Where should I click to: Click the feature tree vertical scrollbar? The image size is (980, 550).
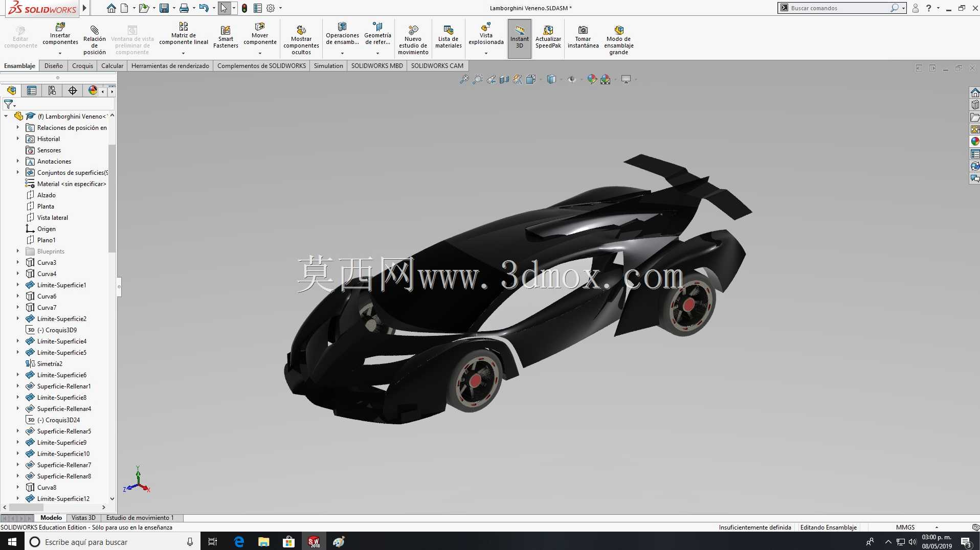112,198
